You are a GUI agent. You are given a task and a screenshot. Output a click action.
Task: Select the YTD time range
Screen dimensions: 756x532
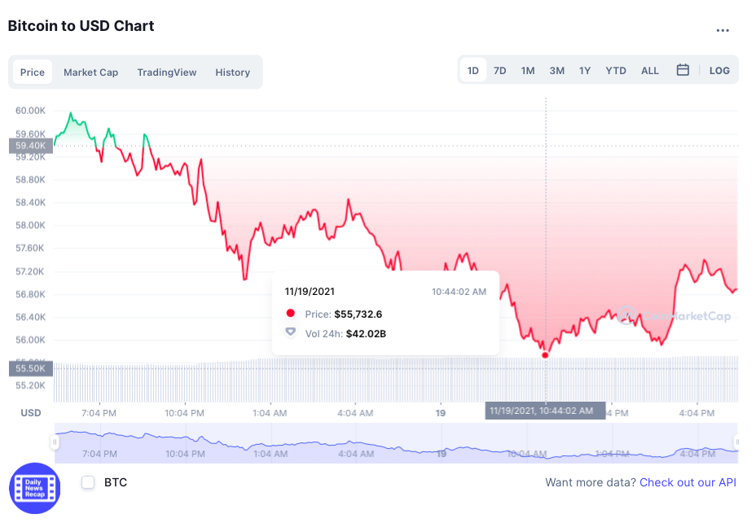(x=615, y=70)
